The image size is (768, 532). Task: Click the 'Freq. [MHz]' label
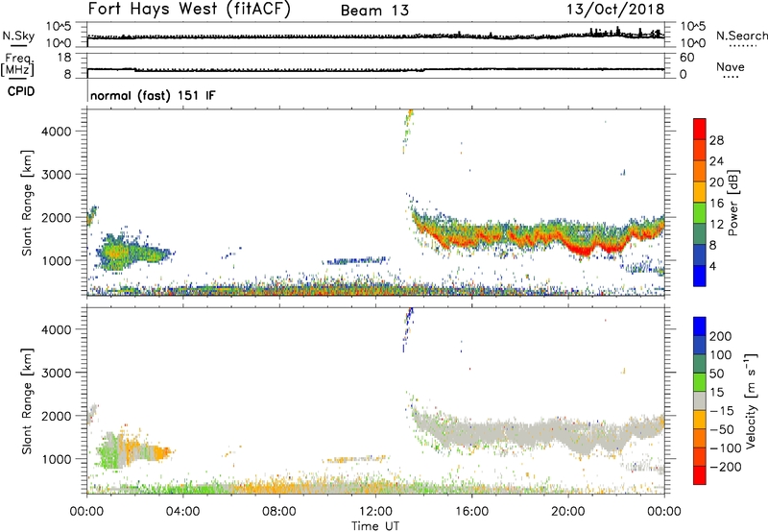(x=17, y=65)
